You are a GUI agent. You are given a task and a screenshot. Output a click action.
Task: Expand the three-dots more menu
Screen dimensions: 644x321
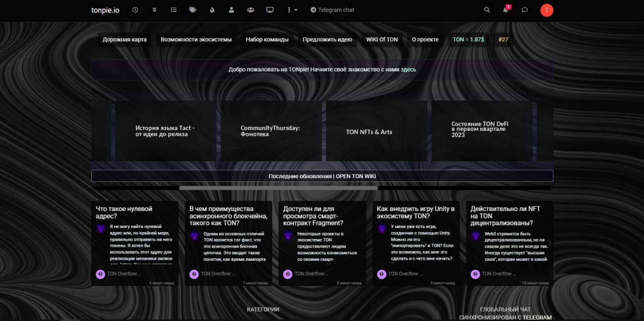click(x=292, y=10)
